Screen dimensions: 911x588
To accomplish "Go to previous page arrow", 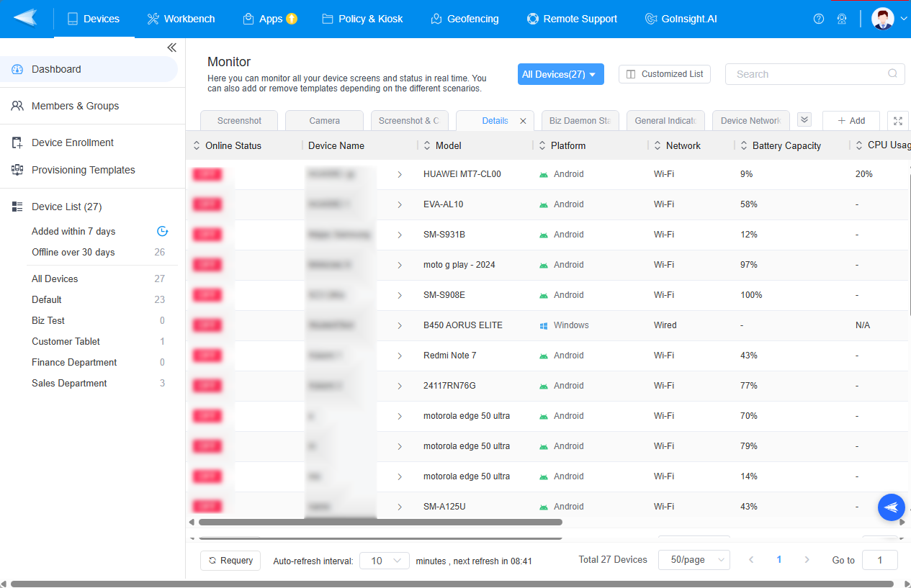I will 751,560.
